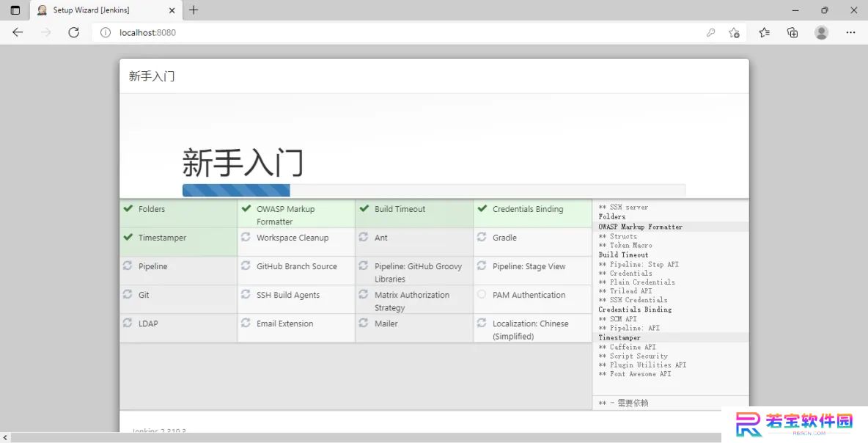Click the Email Extension plugin text
Viewport: 868px width, 443px height.
[x=284, y=323]
